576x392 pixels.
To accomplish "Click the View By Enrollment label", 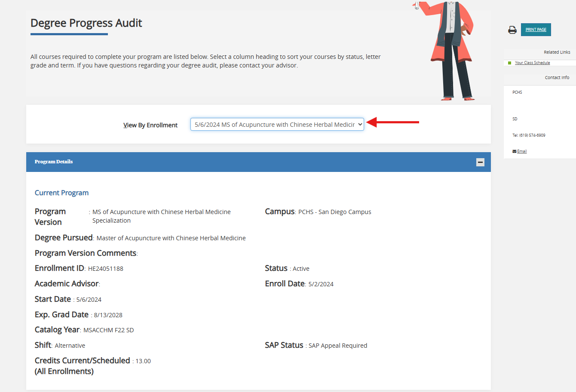I will (150, 125).
